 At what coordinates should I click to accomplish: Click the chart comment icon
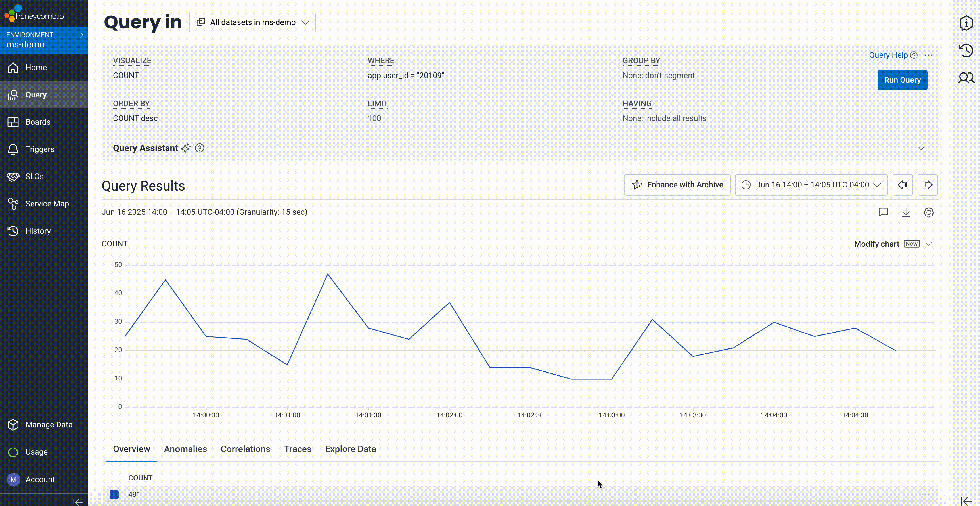point(883,212)
